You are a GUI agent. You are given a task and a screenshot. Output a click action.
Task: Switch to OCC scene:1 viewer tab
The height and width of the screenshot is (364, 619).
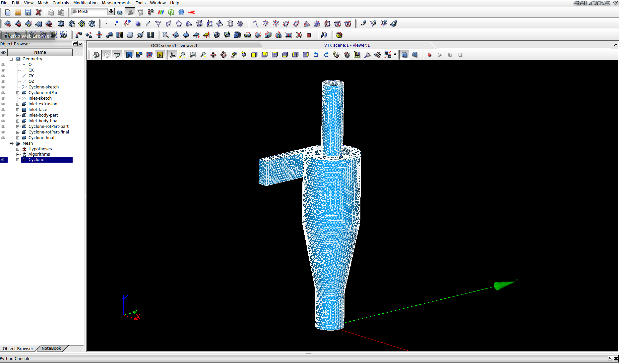pos(174,45)
